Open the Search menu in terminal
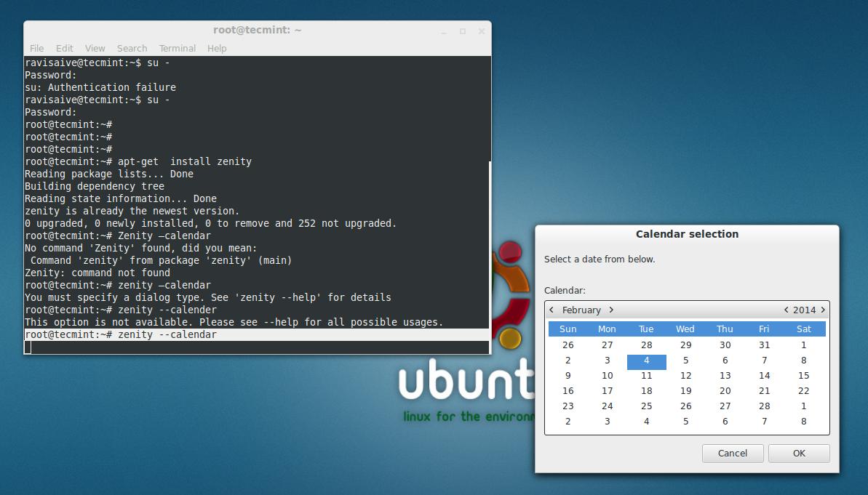The height and width of the screenshot is (495, 868). (x=132, y=48)
